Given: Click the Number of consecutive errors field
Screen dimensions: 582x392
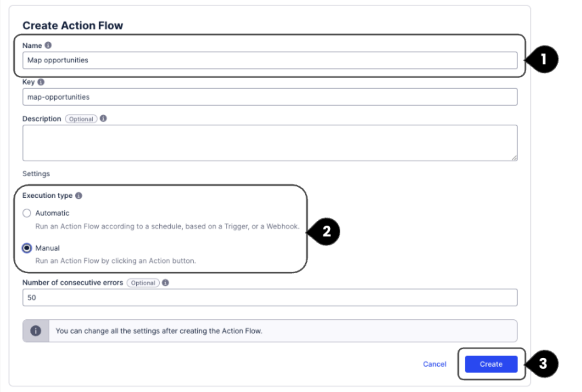Looking at the screenshot, I should click(x=270, y=298).
